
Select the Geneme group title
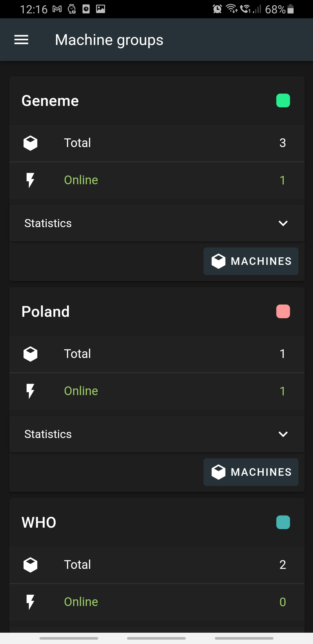coord(50,101)
